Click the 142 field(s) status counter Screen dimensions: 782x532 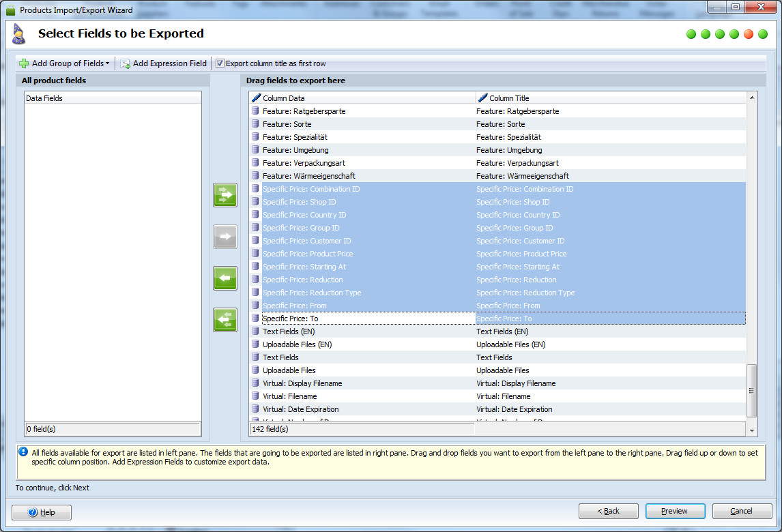[x=362, y=429]
